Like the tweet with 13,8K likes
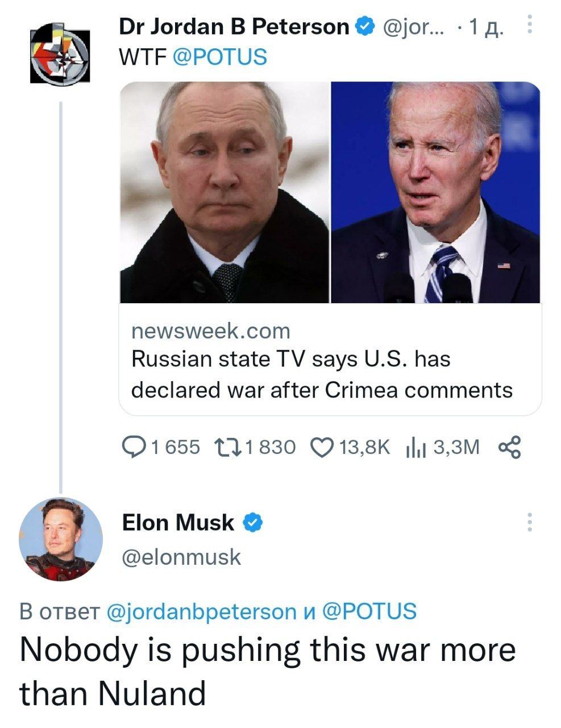This screenshot has width=561, height=728. [323, 448]
